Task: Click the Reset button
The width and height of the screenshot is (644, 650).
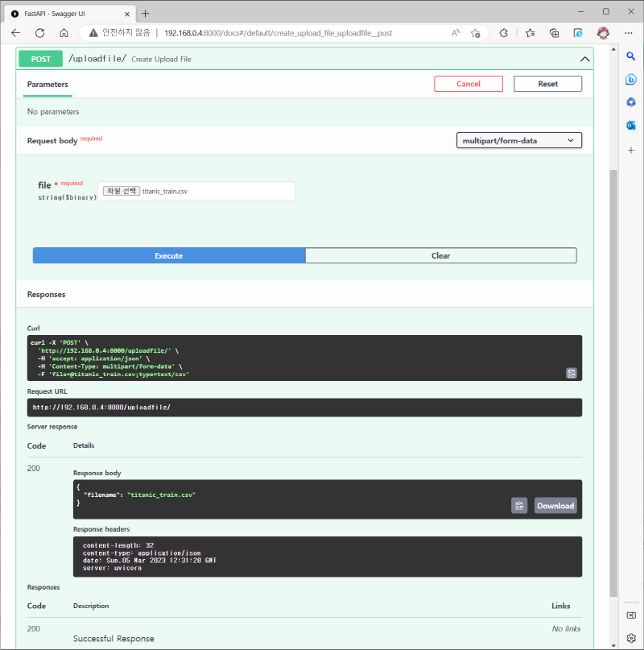Action: point(547,84)
